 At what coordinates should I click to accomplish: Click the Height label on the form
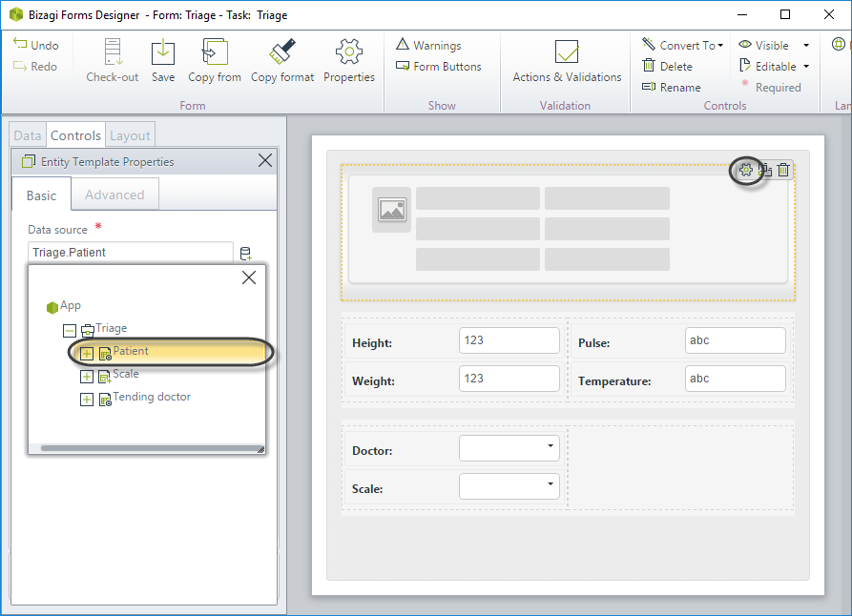[372, 343]
